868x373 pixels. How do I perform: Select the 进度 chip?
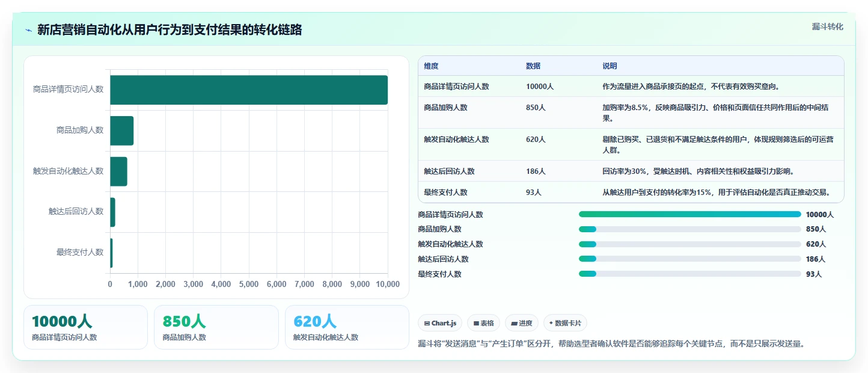(x=522, y=323)
